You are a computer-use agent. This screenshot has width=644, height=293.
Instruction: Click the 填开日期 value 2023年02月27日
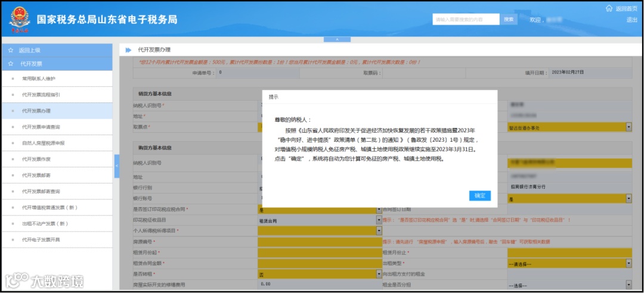(x=568, y=72)
